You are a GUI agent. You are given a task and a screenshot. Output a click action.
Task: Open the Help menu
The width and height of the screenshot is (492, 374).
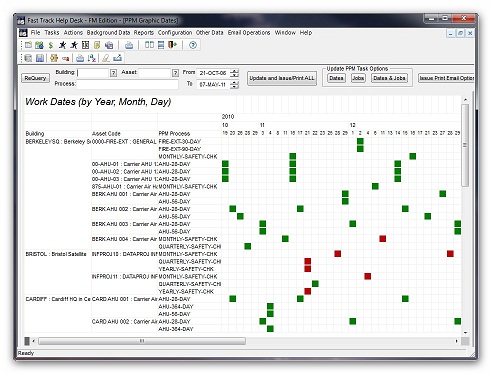(306, 33)
